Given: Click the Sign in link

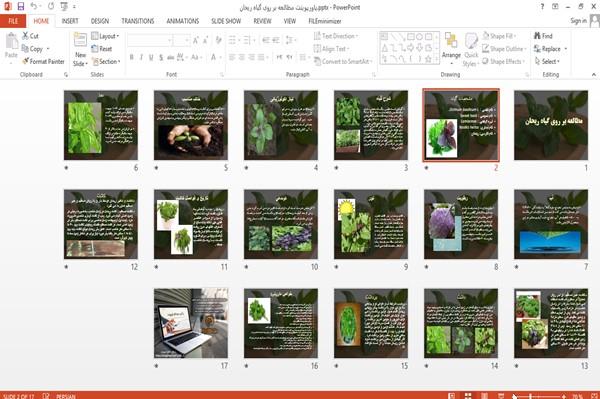Looking at the screenshot, I should pyautogui.click(x=578, y=21).
